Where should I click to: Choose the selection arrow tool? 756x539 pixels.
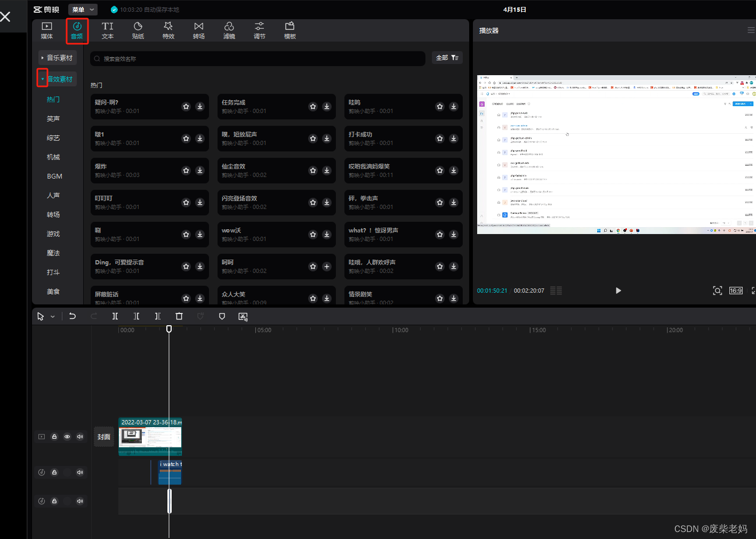point(41,317)
